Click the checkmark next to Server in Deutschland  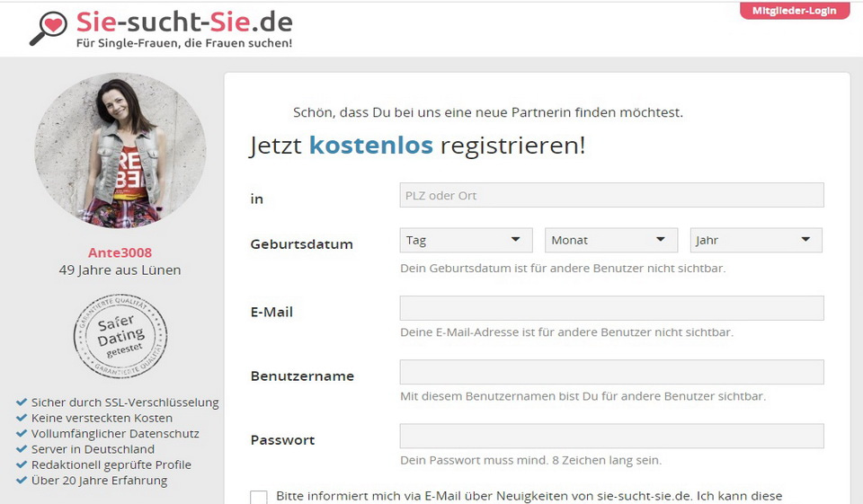(x=22, y=449)
